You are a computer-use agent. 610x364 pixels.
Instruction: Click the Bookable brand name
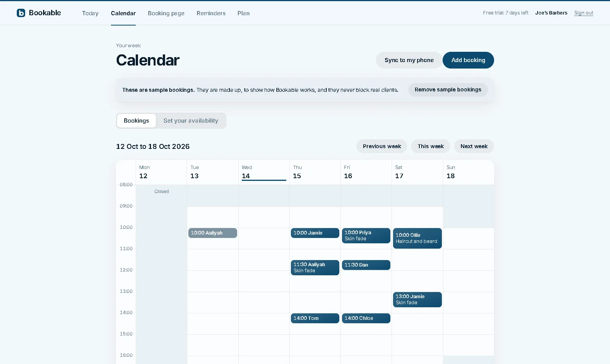pyautogui.click(x=45, y=13)
